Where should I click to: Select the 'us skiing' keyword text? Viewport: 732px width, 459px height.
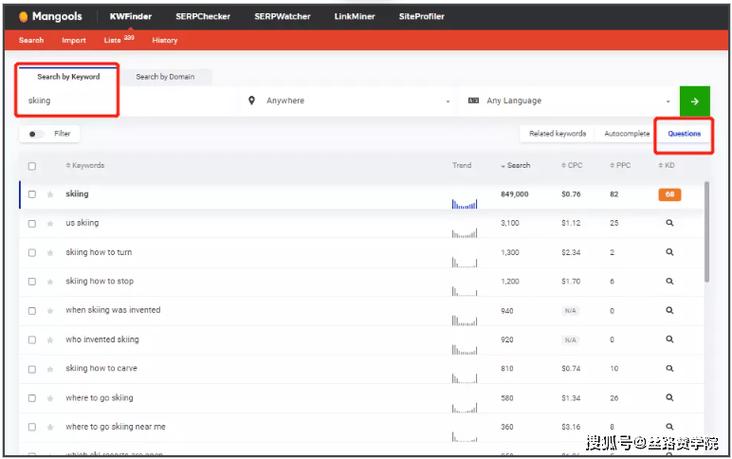point(82,223)
